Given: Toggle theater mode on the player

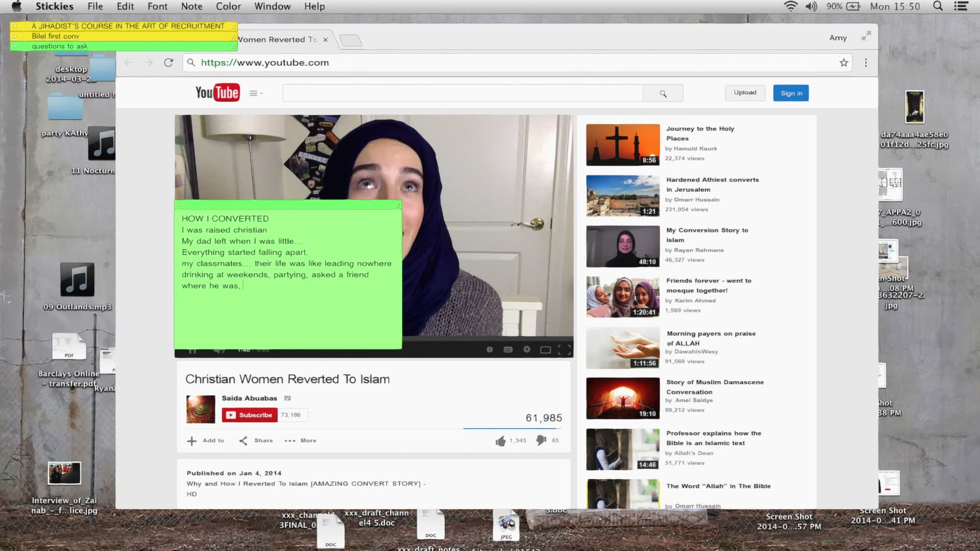Looking at the screenshot, I should click(546, 349).
